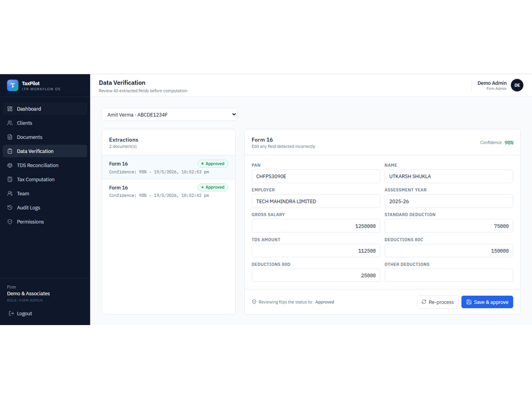Edit the Employer field
The image size is (532, 399).
tap(315, 201)
